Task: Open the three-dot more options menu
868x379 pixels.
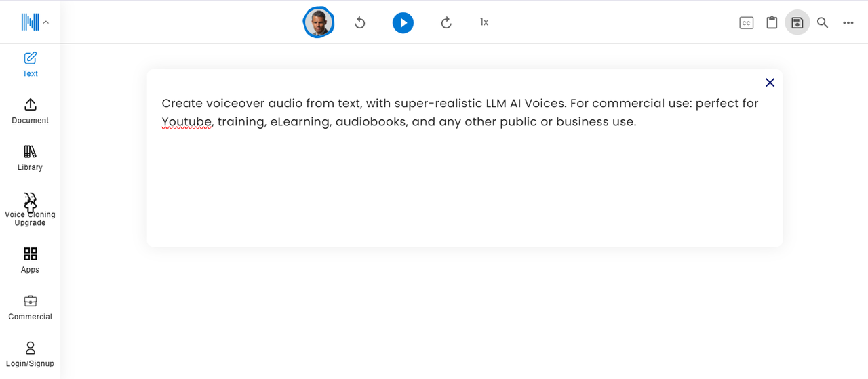Action: click(848, 23)
